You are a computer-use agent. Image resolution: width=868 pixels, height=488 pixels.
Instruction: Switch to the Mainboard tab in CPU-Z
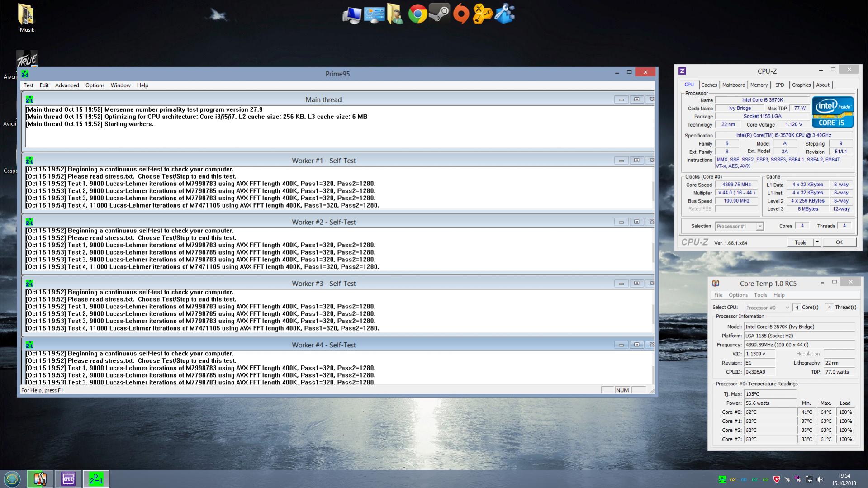pyautogui.click(x=734, y=85)
